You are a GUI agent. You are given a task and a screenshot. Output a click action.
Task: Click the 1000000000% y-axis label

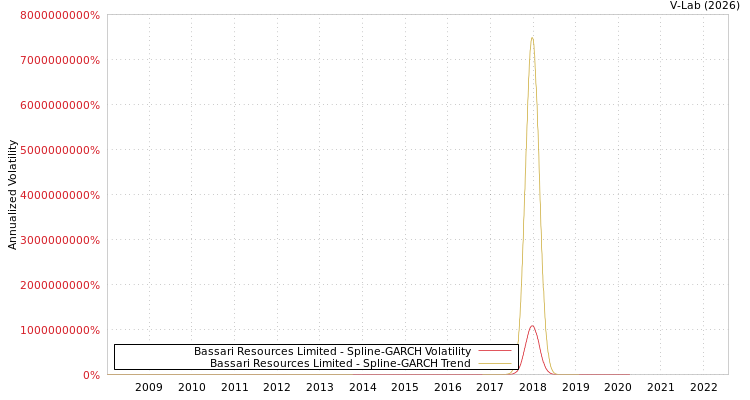[60, 330]
